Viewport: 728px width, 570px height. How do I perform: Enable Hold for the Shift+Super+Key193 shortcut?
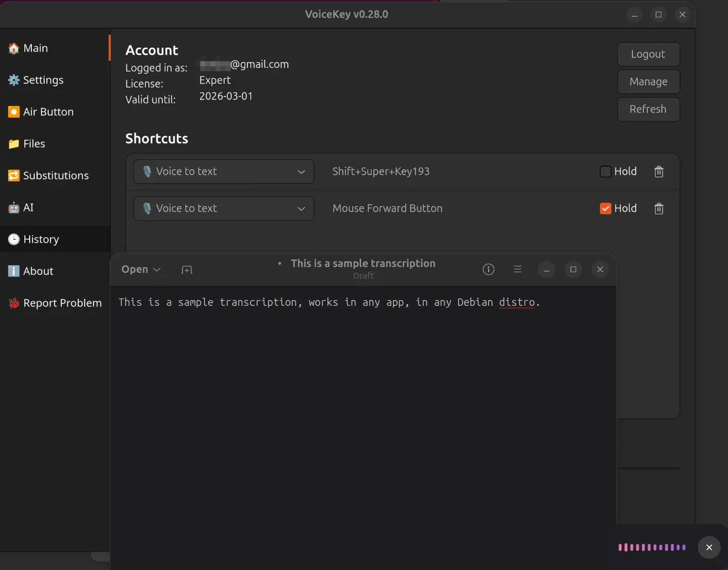click(x=605, y=171)
